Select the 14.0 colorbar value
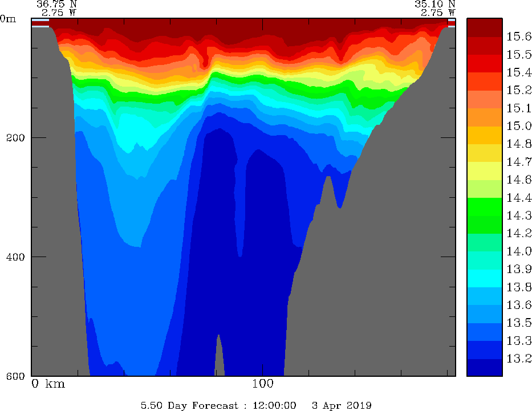Image resolution: width=532 pixels, height=411 pixels. pyautogui.click(x=519, y=251)
